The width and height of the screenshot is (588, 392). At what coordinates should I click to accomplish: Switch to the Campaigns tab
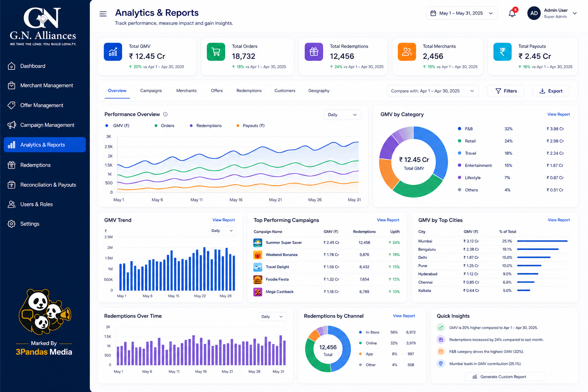151,91
